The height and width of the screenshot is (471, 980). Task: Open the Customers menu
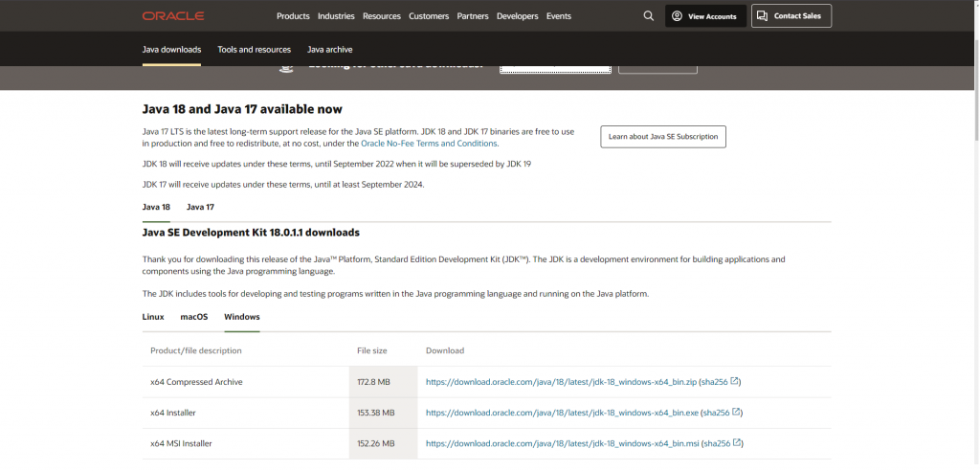pos(429,16)
